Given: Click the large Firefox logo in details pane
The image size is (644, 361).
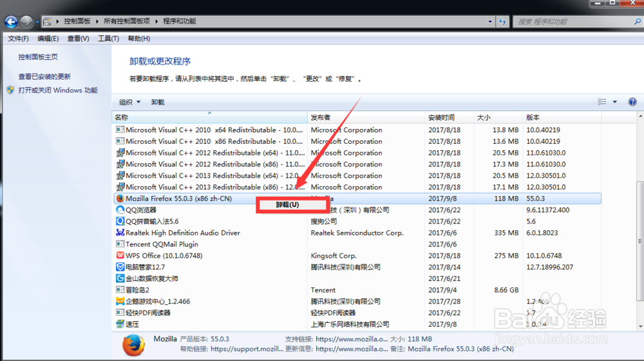Looking at the screenshot, I should click(133, 345).
